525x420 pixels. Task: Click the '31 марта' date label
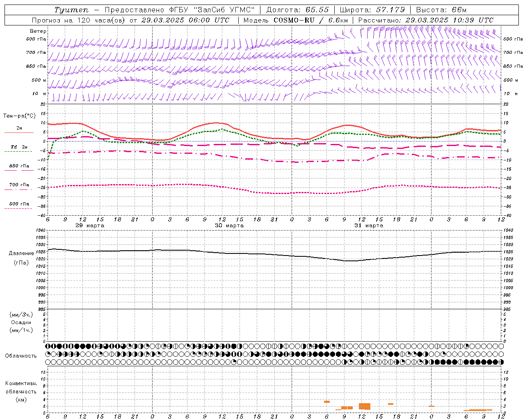point(369,226)
